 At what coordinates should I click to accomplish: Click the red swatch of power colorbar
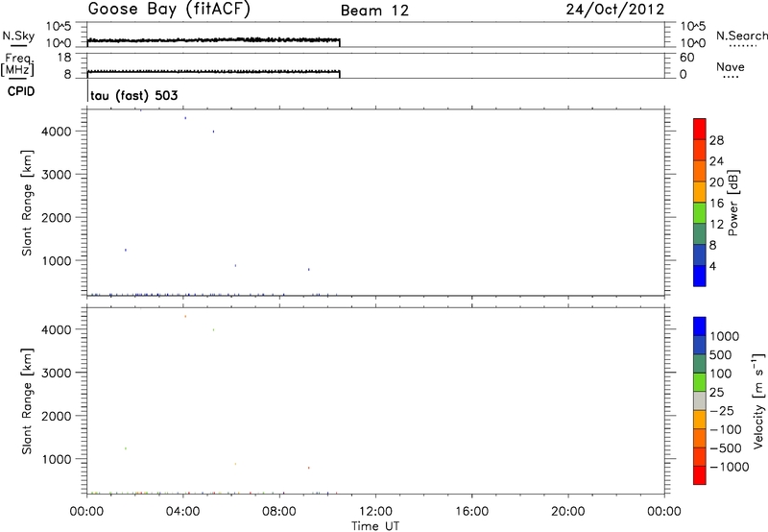click(x=700, y=129)
